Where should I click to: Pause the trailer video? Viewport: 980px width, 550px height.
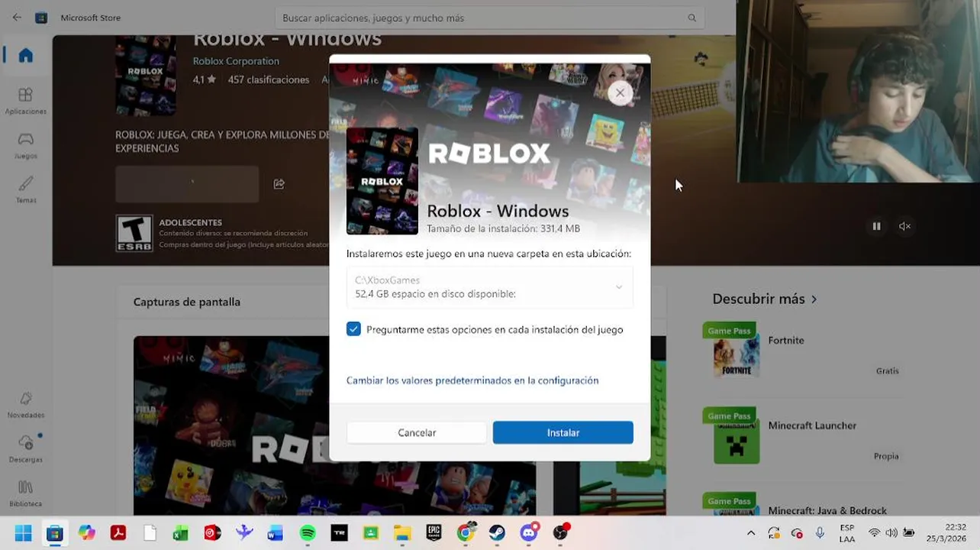876,226
